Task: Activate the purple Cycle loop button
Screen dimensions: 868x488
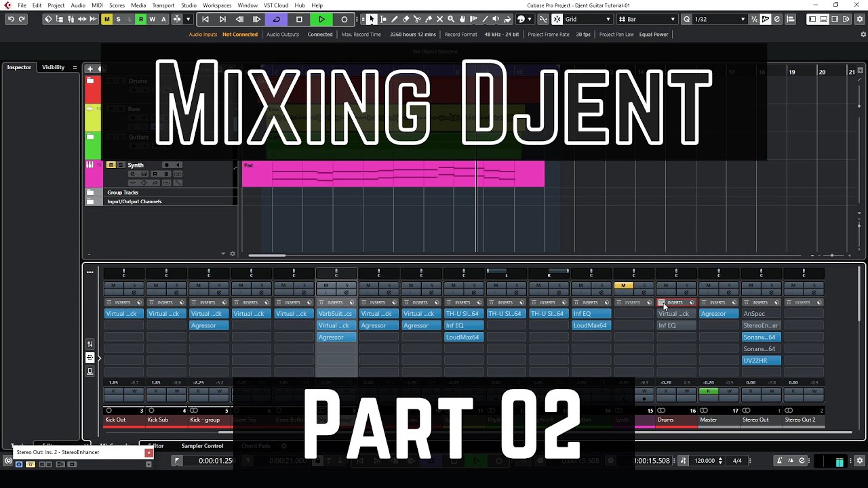Action: click(x=276, y=19)
